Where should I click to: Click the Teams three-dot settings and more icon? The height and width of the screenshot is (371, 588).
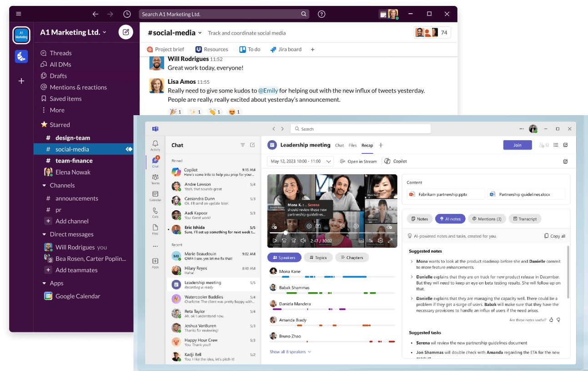click(x=522, y=129)
